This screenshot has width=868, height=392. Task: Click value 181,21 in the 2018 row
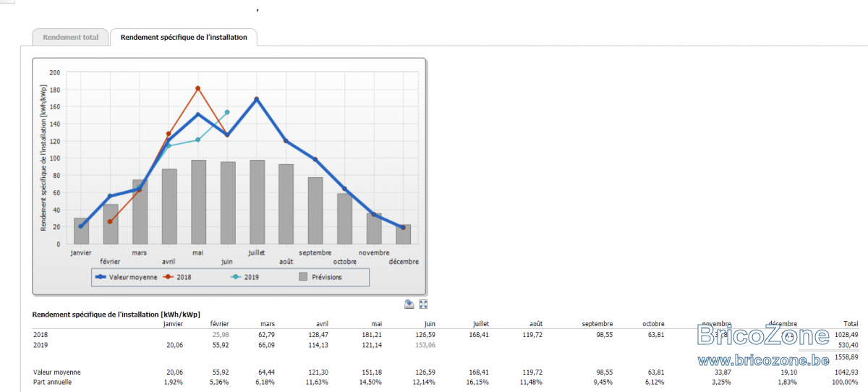[372, 335]
